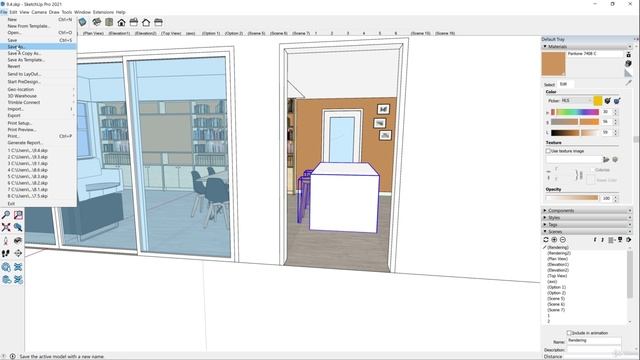Viewport: 640px width, 360px height.
Task: Select the Sample Paint eyedropper icon
Action: (629, 83)
